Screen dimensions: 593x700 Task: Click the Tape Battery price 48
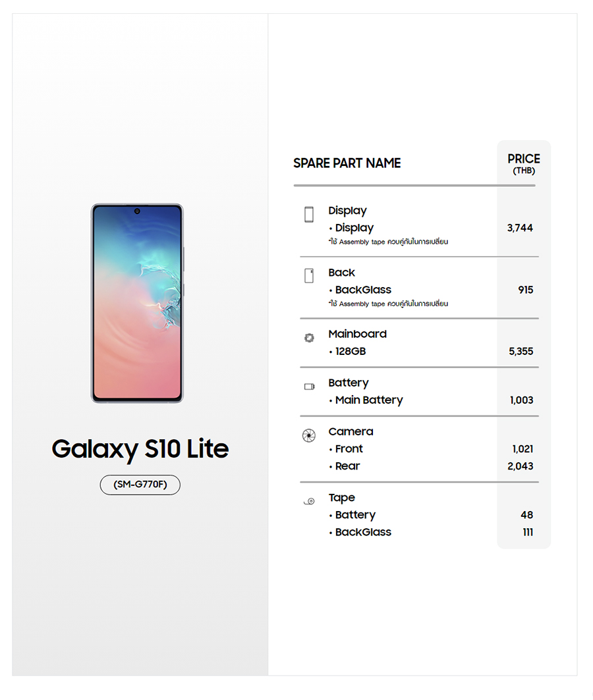[x=526, y=515]
